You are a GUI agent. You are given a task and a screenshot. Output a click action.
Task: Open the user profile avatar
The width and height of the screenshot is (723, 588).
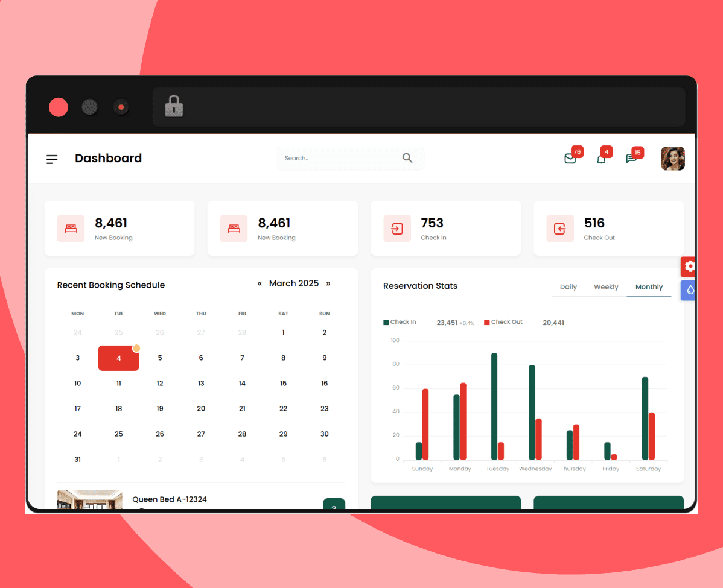(672, 159)
